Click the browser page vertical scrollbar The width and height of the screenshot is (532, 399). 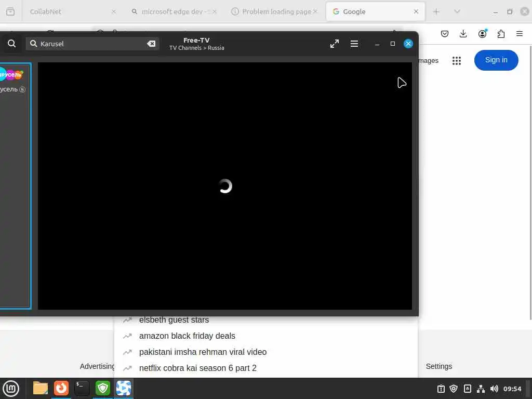[x=530, y=183]
